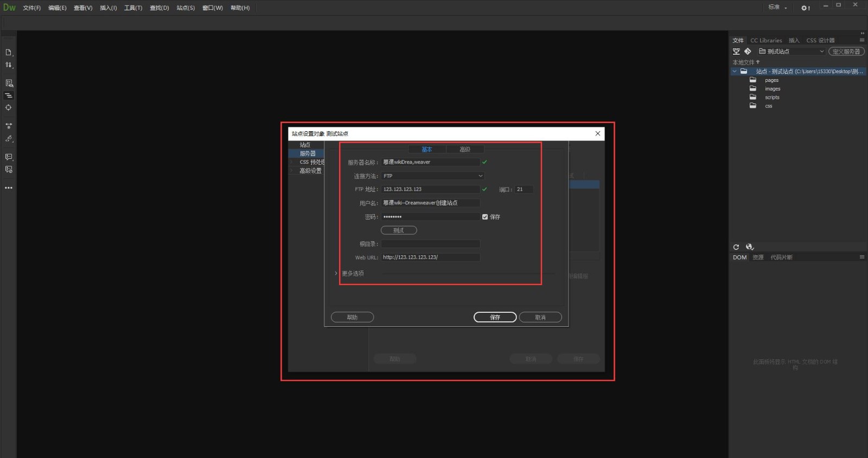Click the Refresh icon below the file list
Screen dimensions: 868x458
coord(736,247)
